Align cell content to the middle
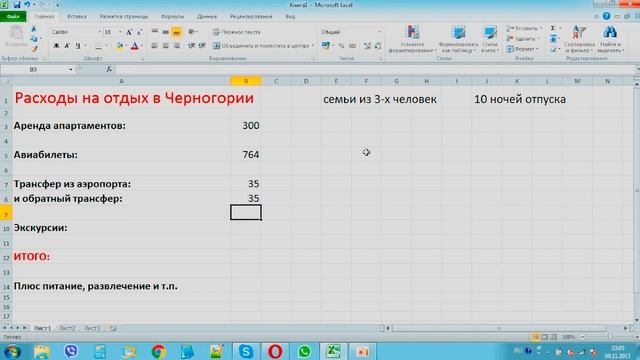 (165, 32)
